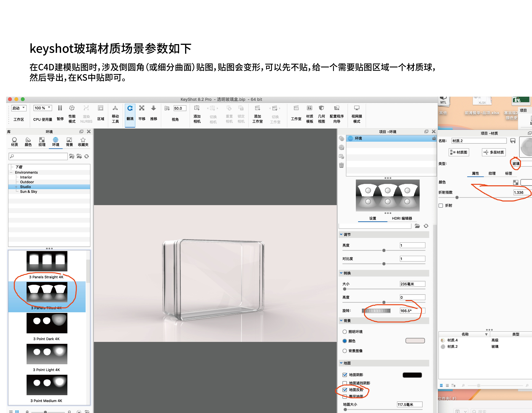
Task: Open the 工作室 studio panel icon
Action: pyautogui.click(x=296, y=108)
